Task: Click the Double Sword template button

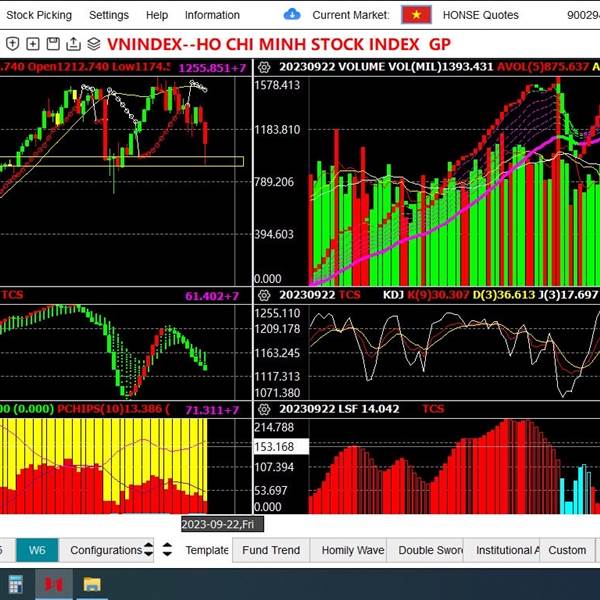Action: coord(426,550)
